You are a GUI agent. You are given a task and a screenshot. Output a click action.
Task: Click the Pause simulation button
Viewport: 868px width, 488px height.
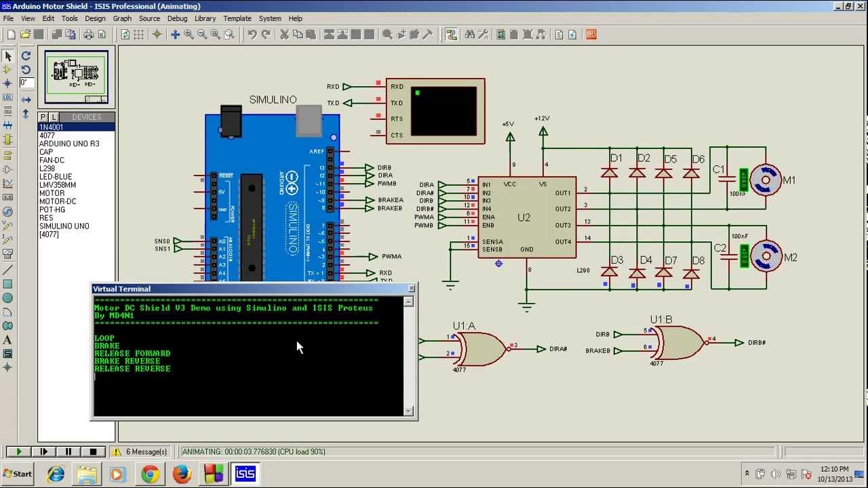pos(68,451)
